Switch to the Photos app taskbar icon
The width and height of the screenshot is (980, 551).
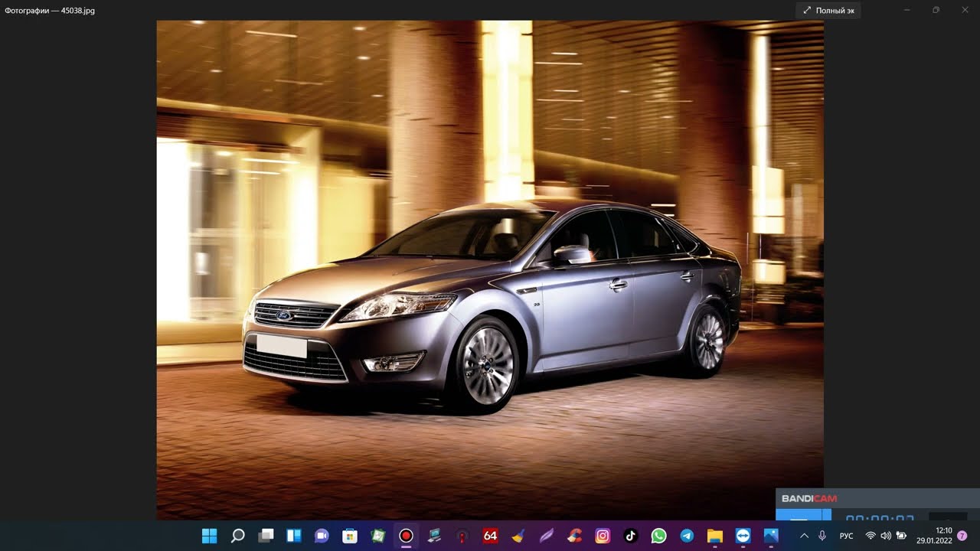[771, 536]
